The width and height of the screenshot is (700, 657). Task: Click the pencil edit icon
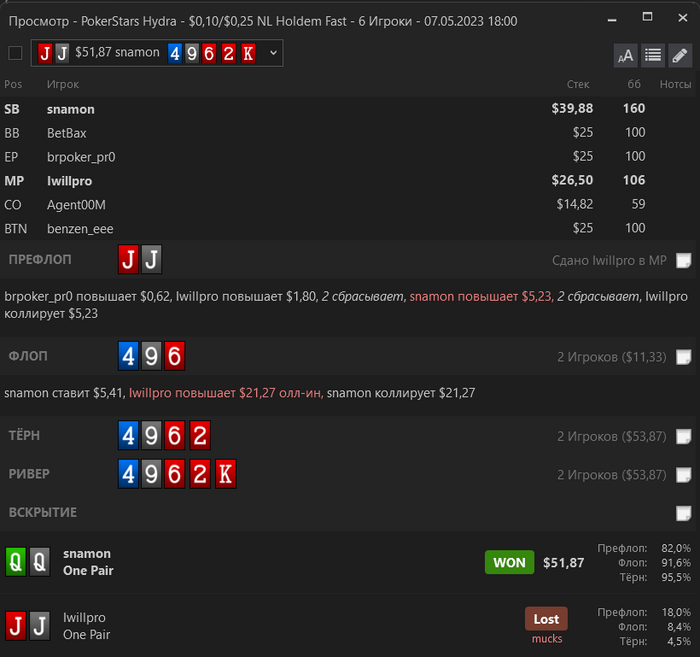click(680, 56)
